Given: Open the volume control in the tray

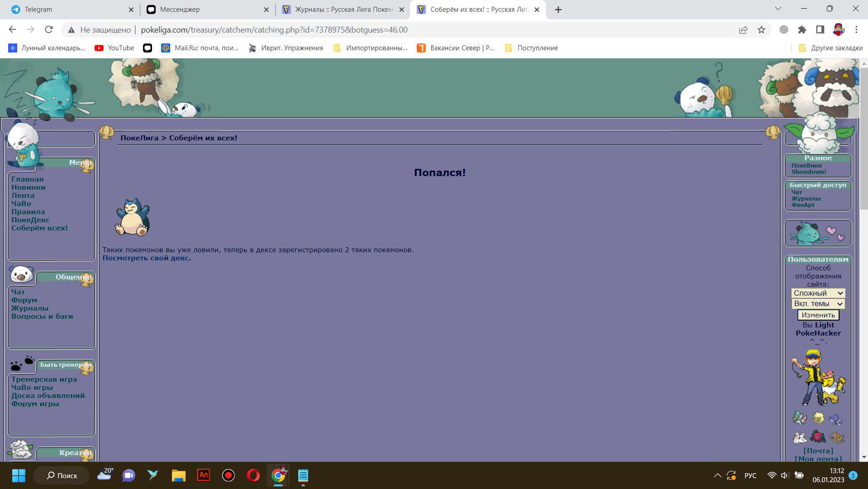Looking at the screenshot, I should (784, 475).
